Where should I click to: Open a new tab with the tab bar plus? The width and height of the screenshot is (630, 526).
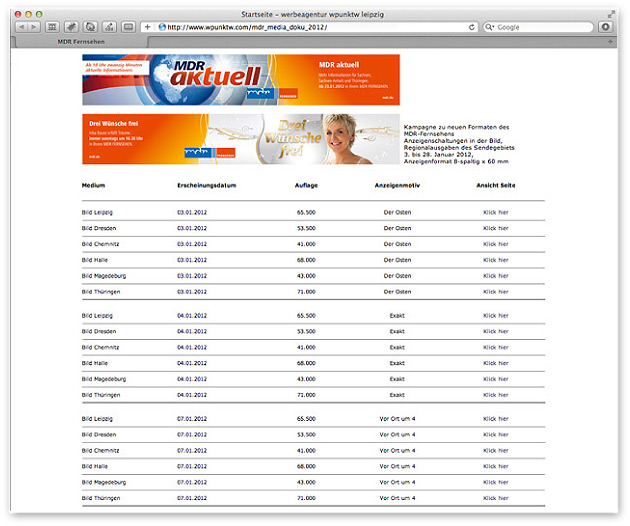click(x=610, y=42)
